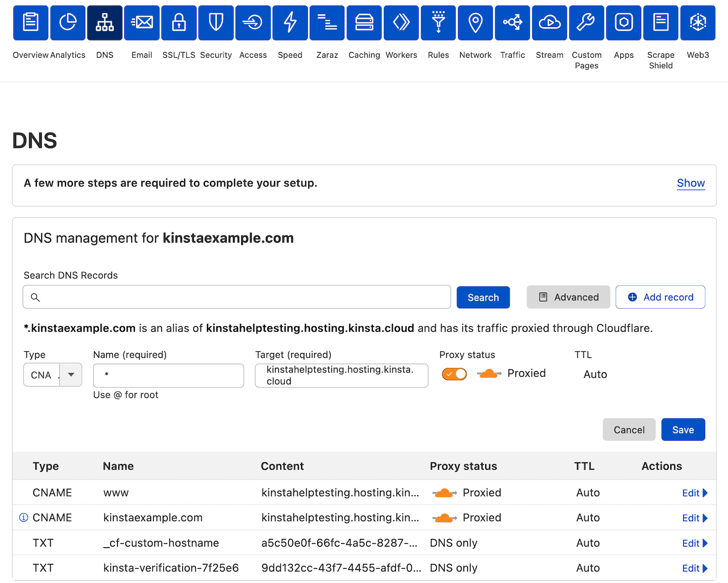The image size is (728, 583).
Task: Open the Caching icon
Action: coord(364,22)
